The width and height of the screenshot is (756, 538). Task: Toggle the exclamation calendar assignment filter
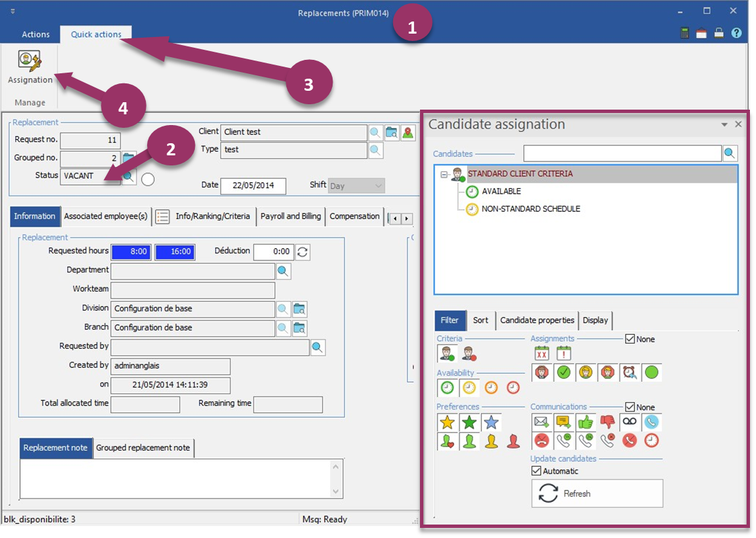[564, 353]
